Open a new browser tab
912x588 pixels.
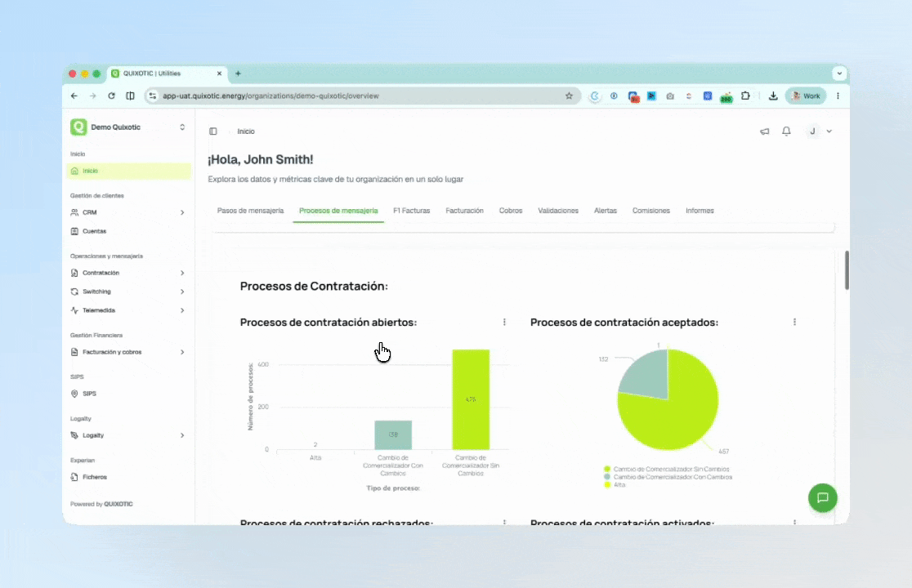(x=238, y=73)
